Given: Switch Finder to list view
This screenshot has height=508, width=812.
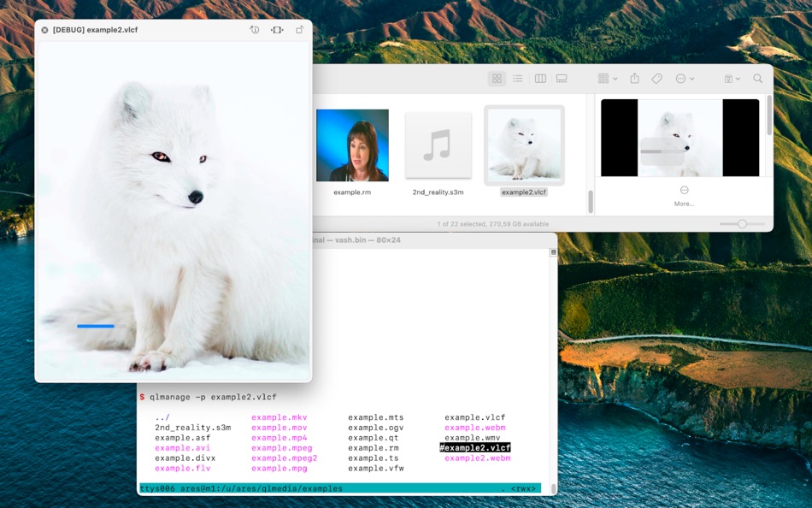Looking at the screenshot, I should (518, 78).
